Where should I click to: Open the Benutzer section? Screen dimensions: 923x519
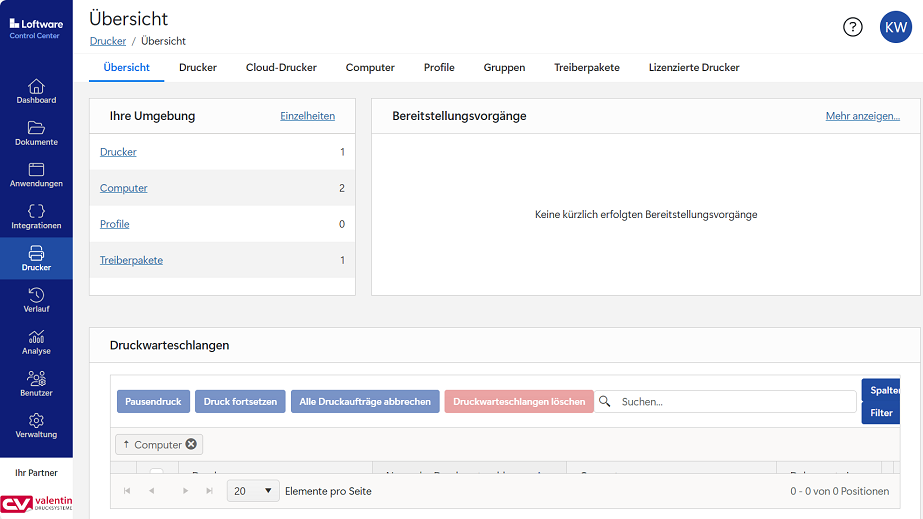point(36,384)
